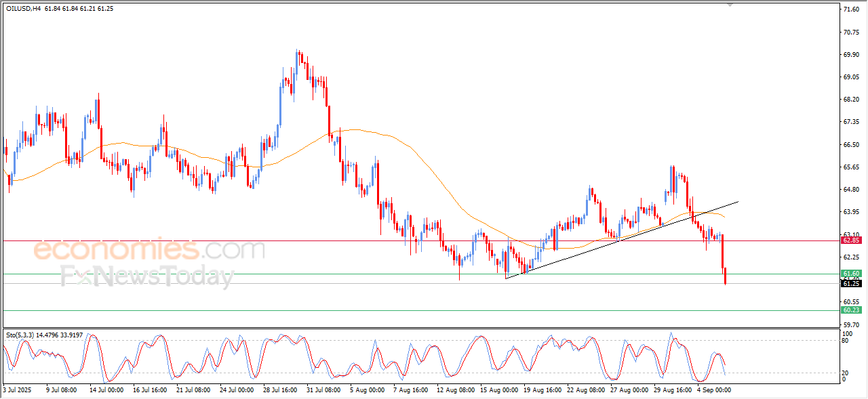This screenshot has width=868, height=399.
Task: Click the 68.20 price axis label
Action: point(852,100)
